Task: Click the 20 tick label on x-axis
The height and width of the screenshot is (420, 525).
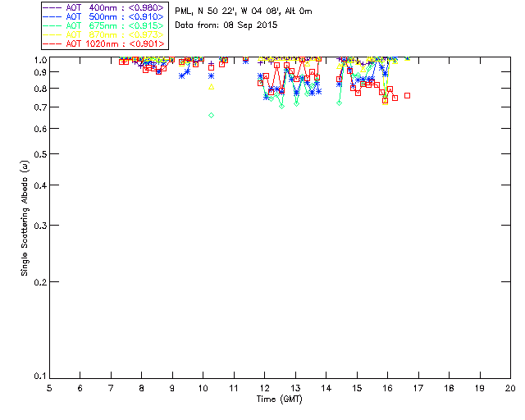Action: [x=510, y=388]
